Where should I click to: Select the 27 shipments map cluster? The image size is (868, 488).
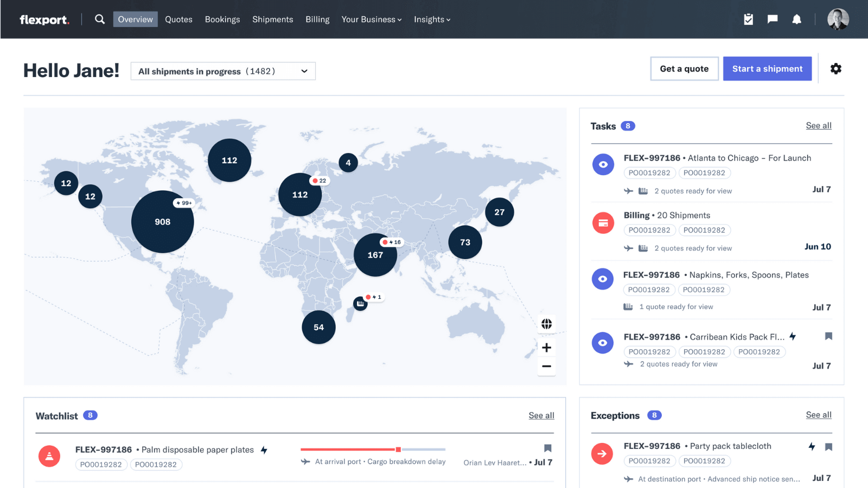coord(500,212)
